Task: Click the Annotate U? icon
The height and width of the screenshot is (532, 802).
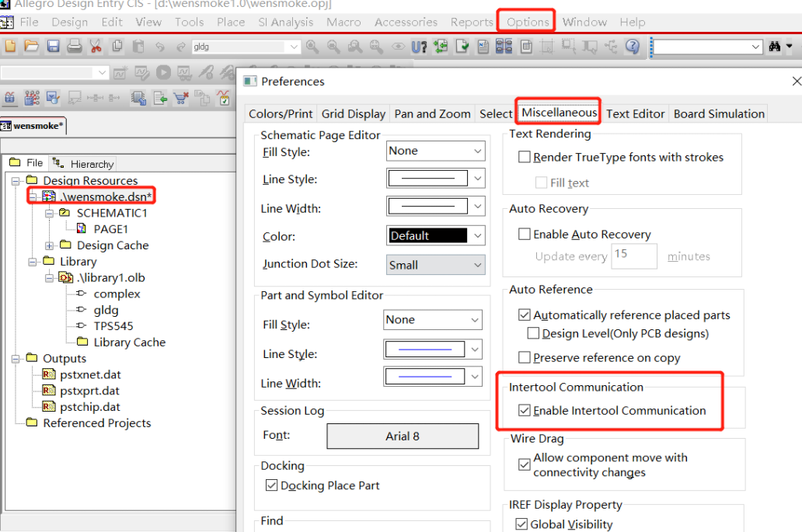Action: tap(419, 47)
